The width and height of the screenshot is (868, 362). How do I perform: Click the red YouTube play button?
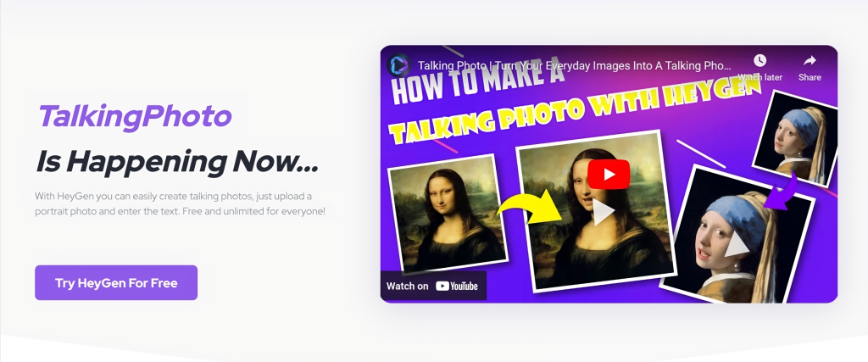(609, 175)
